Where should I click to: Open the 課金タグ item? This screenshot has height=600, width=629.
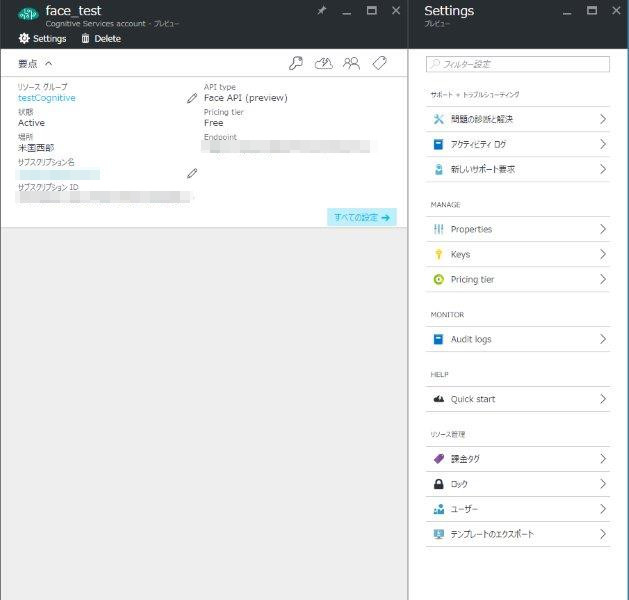pyautogui.click(x=518, y=459)
